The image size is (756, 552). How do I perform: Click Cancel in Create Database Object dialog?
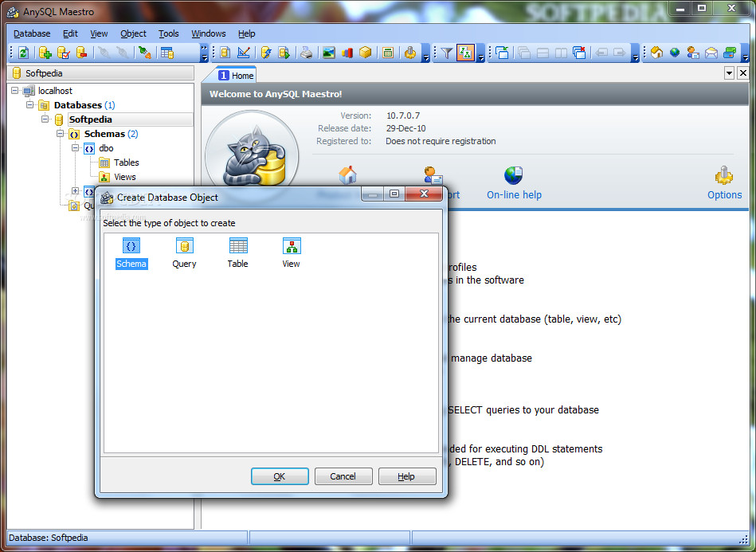coord(343,476)
